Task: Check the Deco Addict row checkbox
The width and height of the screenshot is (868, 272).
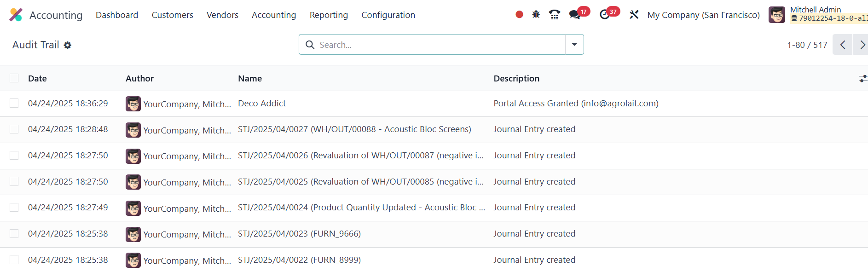Action: [14, 104]
